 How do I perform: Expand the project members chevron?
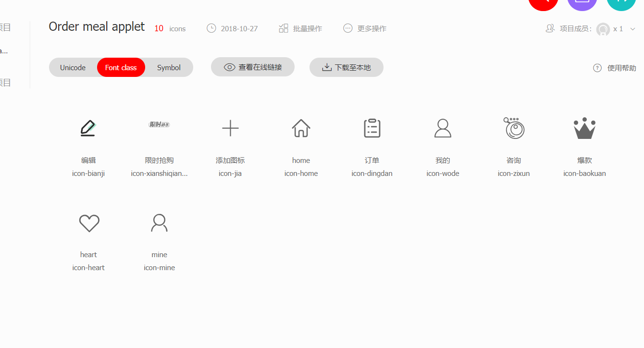pos(632,29)
